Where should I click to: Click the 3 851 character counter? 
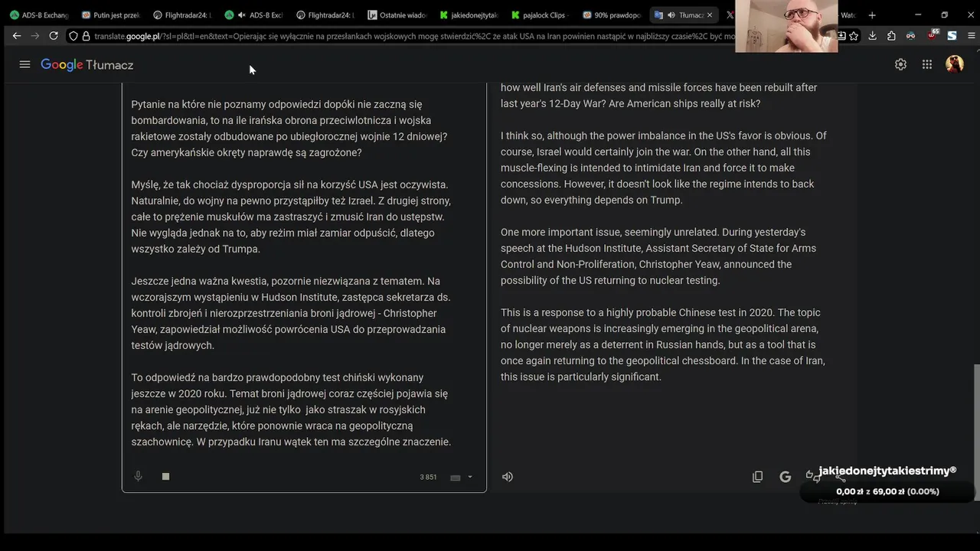click(428, 477)
